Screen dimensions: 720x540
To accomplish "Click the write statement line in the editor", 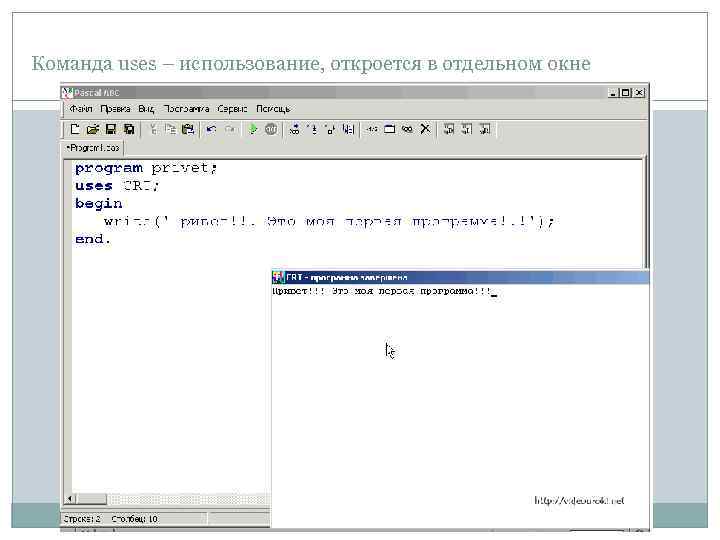I will (x=329, y=222).
